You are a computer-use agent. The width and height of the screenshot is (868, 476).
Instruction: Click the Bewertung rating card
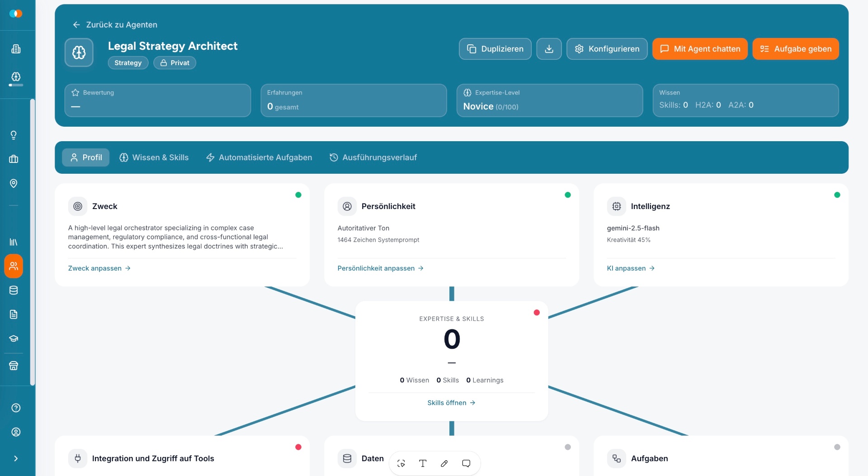coord(157,100)
